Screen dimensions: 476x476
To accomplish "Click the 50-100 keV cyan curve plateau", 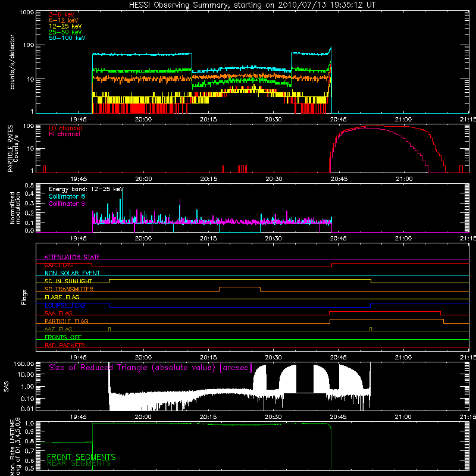I will [x=142, y=54].
